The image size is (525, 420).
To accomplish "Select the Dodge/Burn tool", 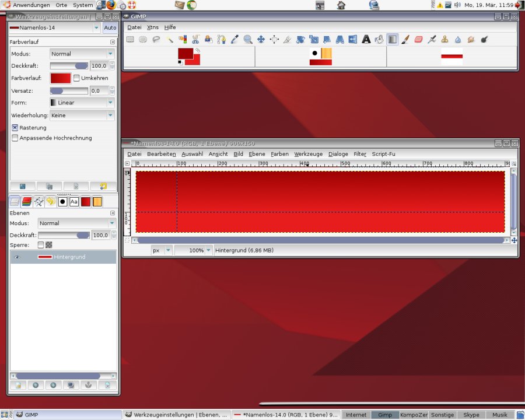I will click(x=484, y=40).
